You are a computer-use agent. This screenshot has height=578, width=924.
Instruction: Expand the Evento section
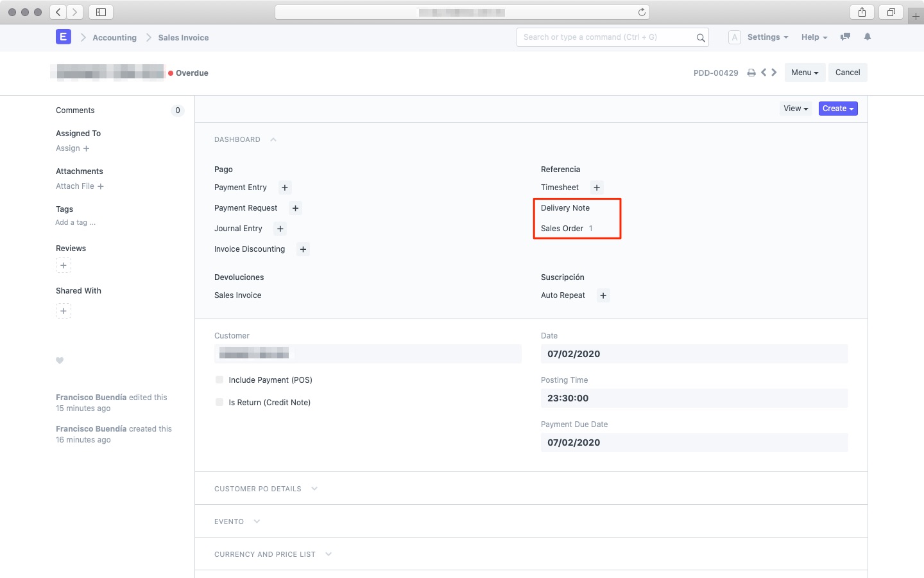click(257, 521)
